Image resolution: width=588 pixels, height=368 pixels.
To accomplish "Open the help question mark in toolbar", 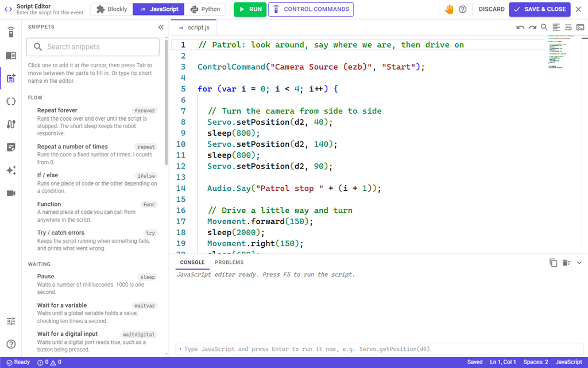I will 463,9.
